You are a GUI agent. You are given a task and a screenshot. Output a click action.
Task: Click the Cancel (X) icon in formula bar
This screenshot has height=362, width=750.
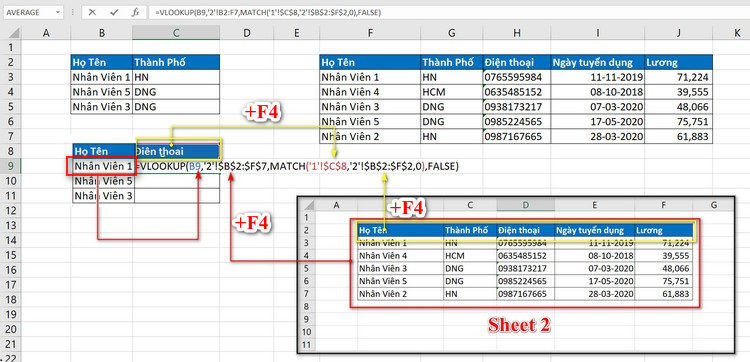(92, 12)
